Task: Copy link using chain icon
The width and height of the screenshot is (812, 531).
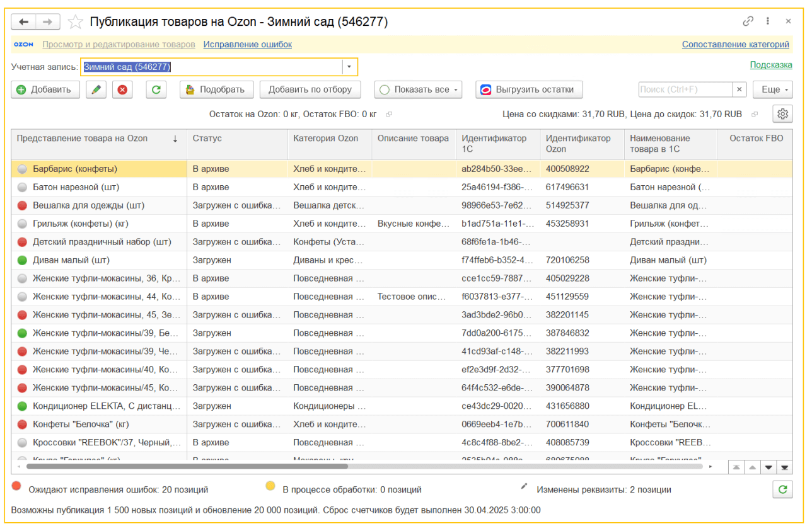Action: [748, 21]
